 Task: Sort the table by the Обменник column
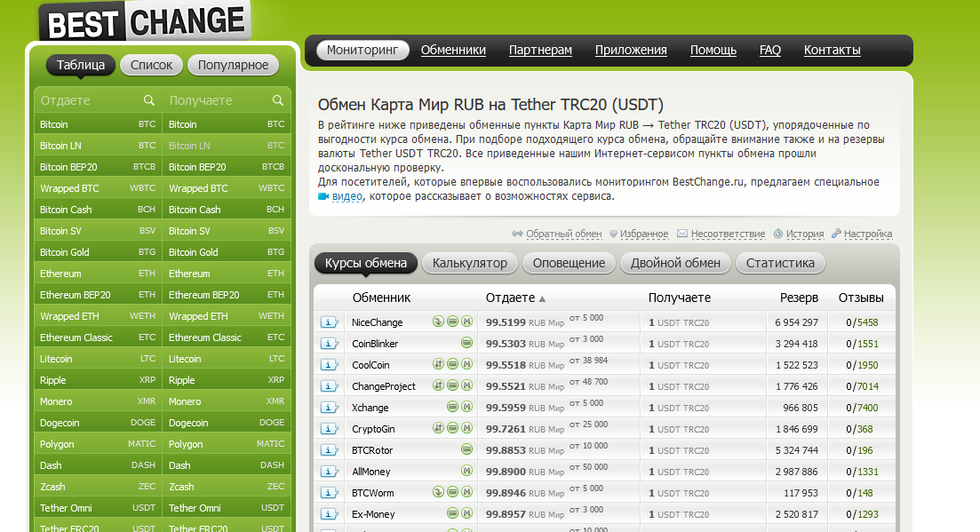381,298
